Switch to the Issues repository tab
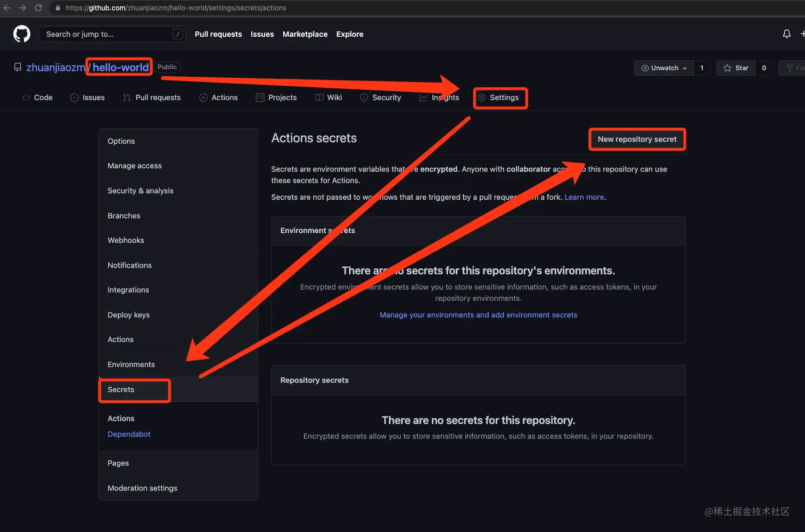Viewport: 805px width, 532px height. 88,97
